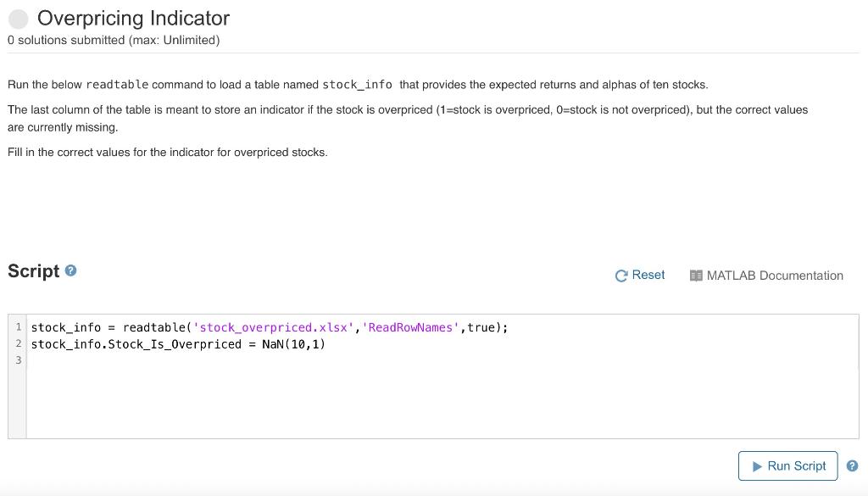Click the readtable code word in instructions
This screenshot has height=496, width=868.
pyautogui.click(x=117, y=85)
